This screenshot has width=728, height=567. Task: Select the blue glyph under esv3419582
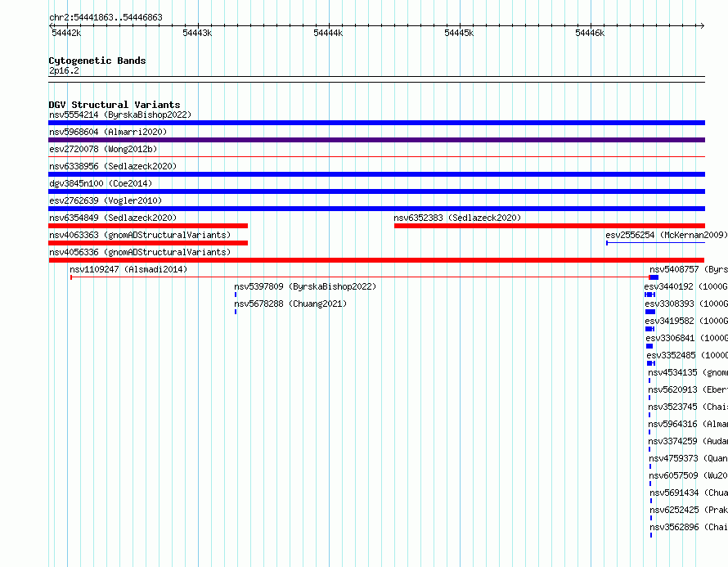(650, 329)
